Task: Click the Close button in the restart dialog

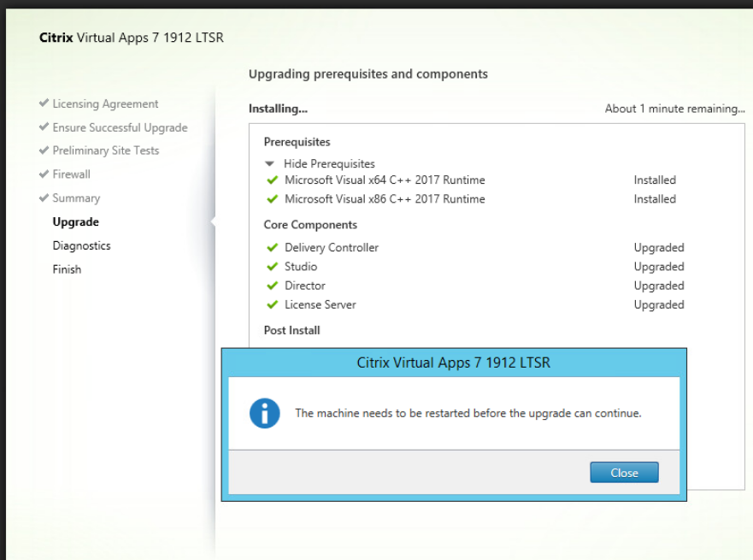Action: click(624, 473)
